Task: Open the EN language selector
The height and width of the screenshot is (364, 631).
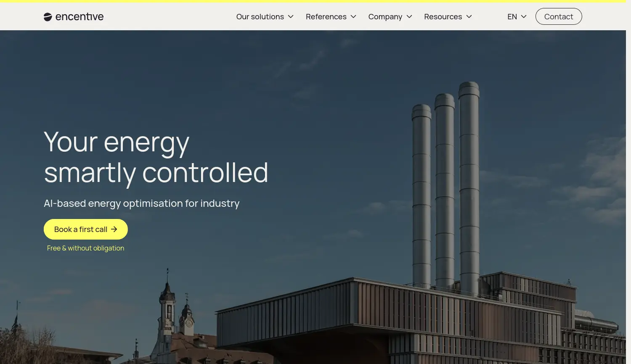Action: (x=512, y=16)
